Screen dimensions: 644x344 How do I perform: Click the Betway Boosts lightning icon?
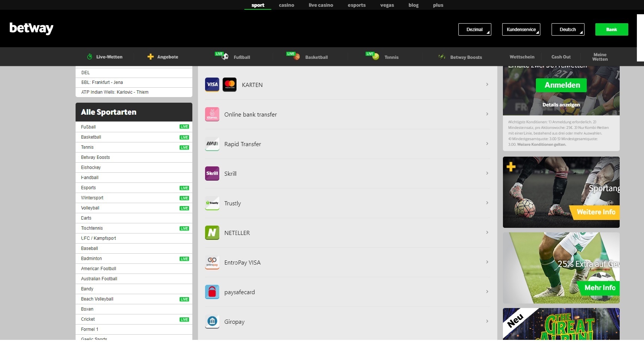442,57
